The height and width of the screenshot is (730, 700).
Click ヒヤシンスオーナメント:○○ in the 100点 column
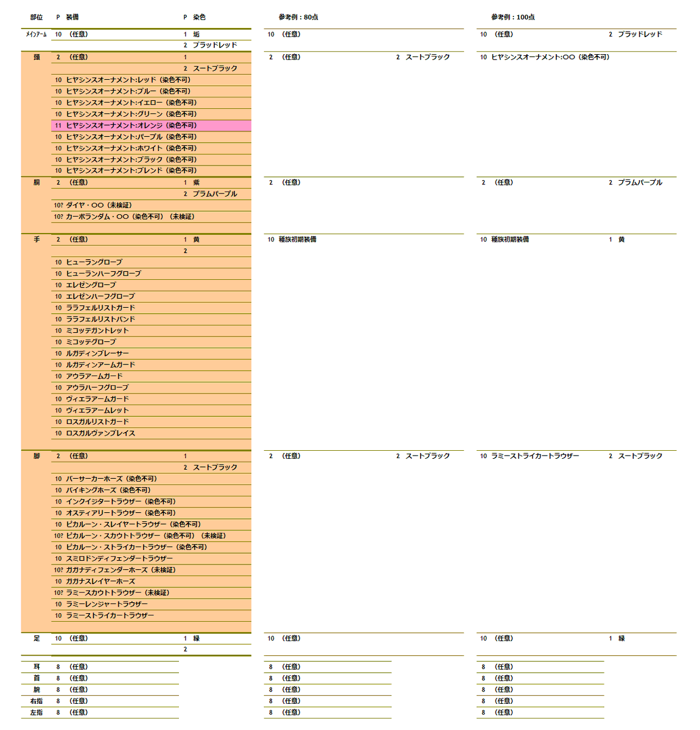coord(550,57)
